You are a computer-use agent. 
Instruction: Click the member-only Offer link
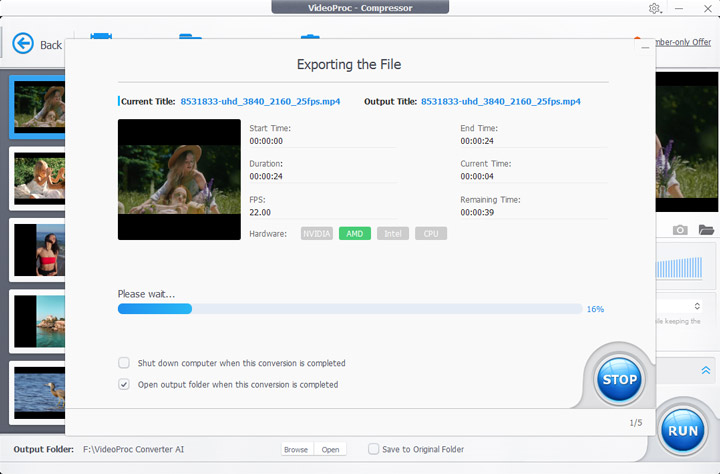point(681,42)
